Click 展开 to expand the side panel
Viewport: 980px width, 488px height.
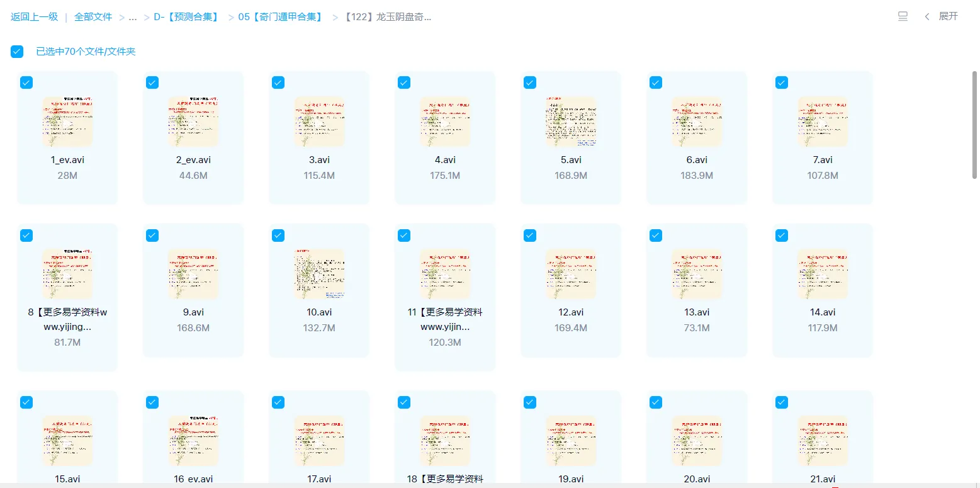click(948, 17)
